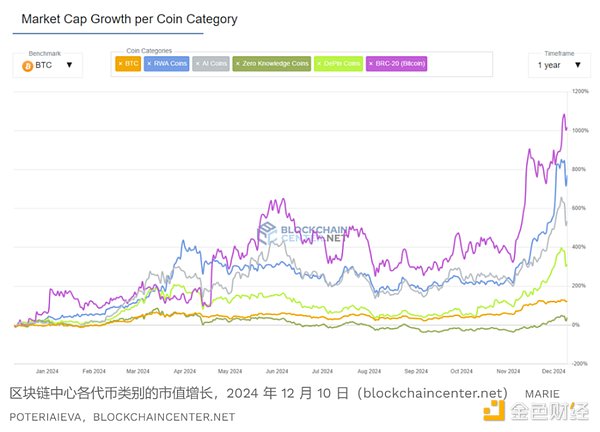Remove the RWA Coins tag
Screen dimensions: 600x432
[149, 64]
